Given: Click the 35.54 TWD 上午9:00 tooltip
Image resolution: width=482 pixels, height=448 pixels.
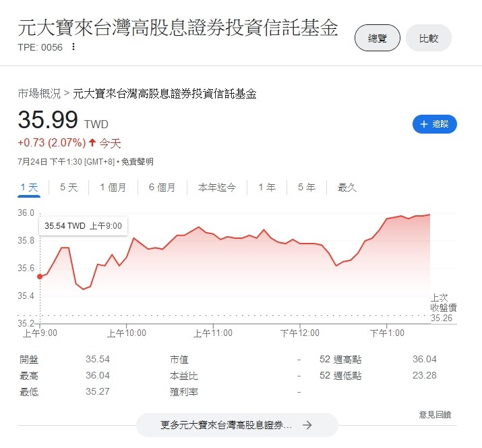Looking at the screenshot, I should pos(83,226).
